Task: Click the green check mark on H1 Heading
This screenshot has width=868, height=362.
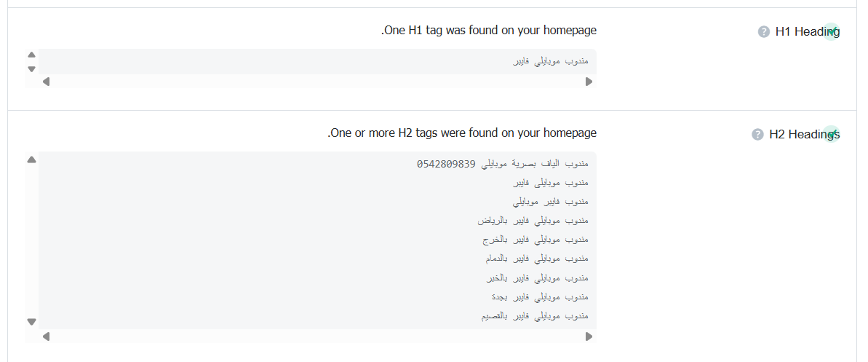Action: (x=831, y=31)
